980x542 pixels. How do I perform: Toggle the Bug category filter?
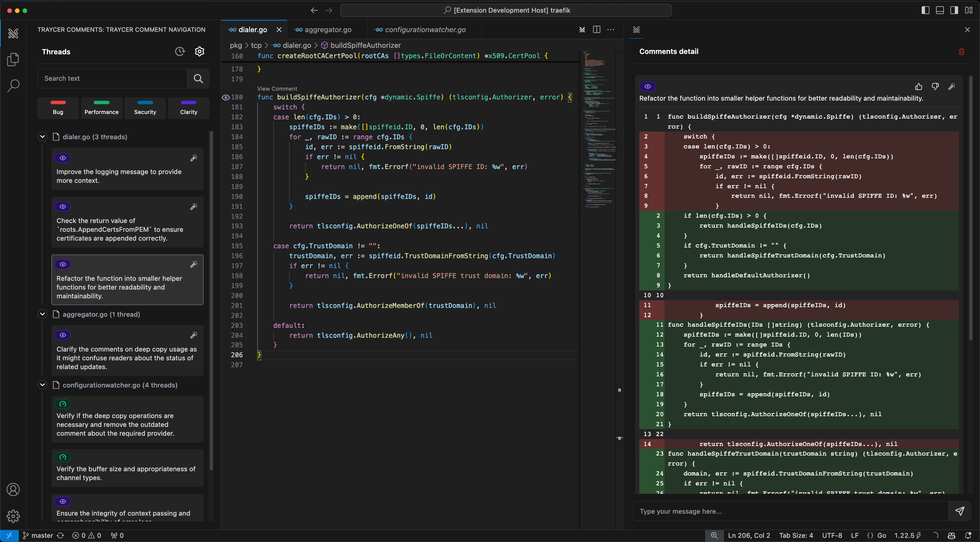tap(58, 108)
